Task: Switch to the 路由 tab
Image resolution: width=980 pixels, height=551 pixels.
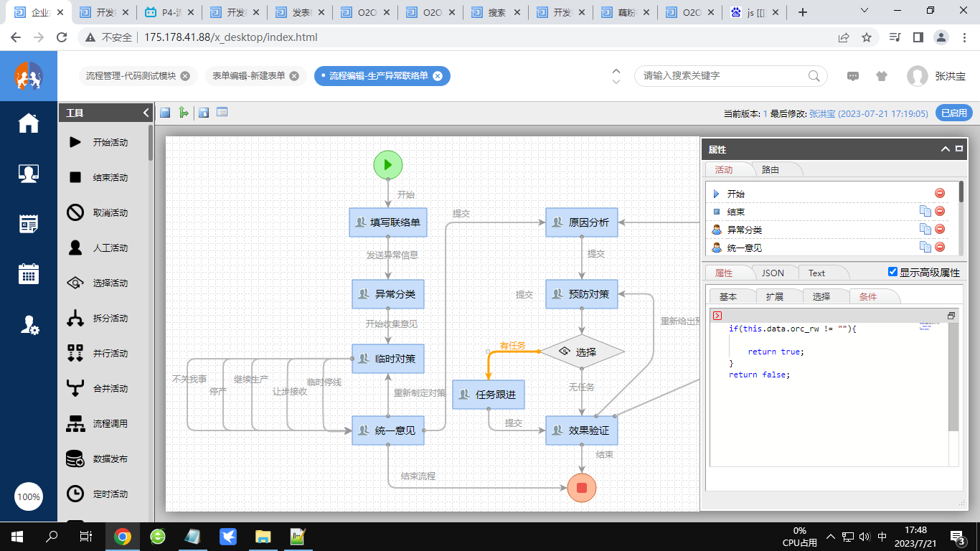Action: click(770, 170)
